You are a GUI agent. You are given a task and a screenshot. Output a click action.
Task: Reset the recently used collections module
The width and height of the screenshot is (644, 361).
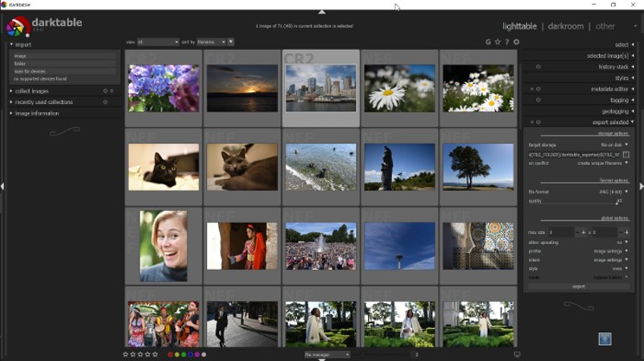pos(105,102)
